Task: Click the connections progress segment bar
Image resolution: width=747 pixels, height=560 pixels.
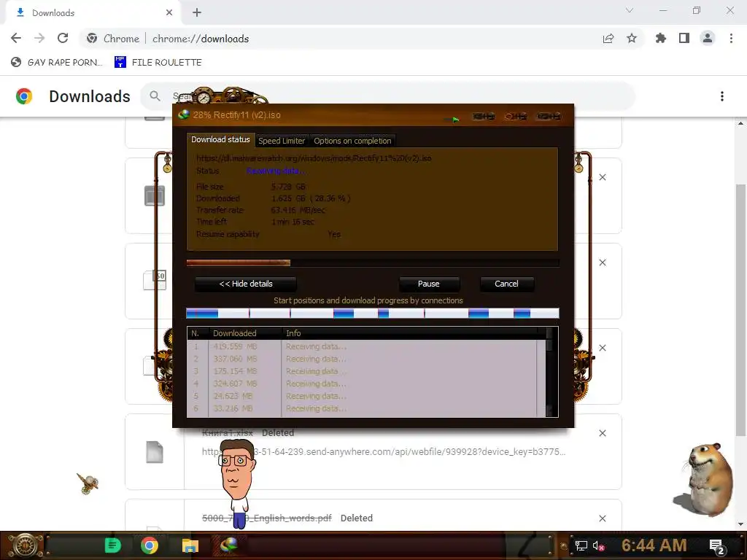Action: point(373,314)
